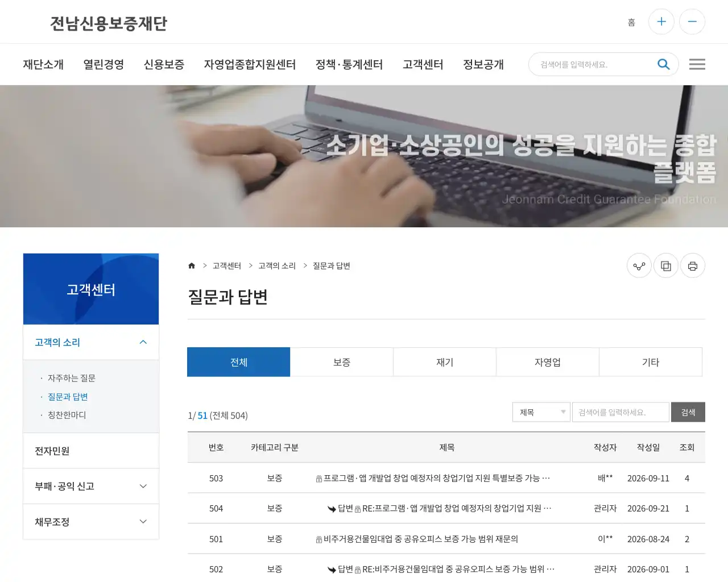Go to 칭찬한마디 in sidebar
This screenshot has width=728, height=582.
(x=67, y=415)
